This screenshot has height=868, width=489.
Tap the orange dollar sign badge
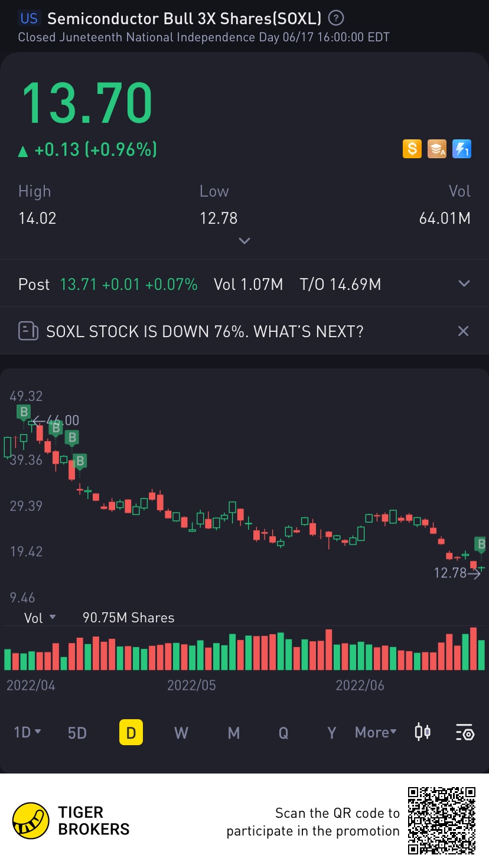(412, 149)
